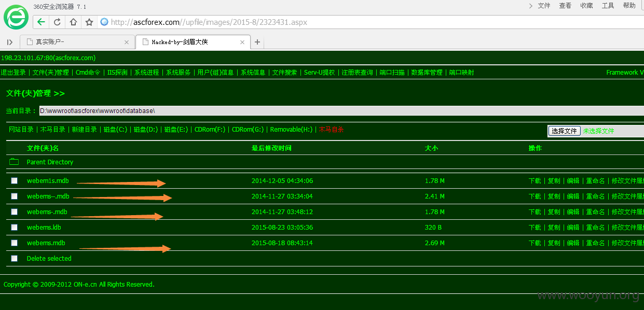Image resolution: width=644 pixels, height=310 pixels.
Task: Reload the page with the refresh icon
Action: pos(57,22)
